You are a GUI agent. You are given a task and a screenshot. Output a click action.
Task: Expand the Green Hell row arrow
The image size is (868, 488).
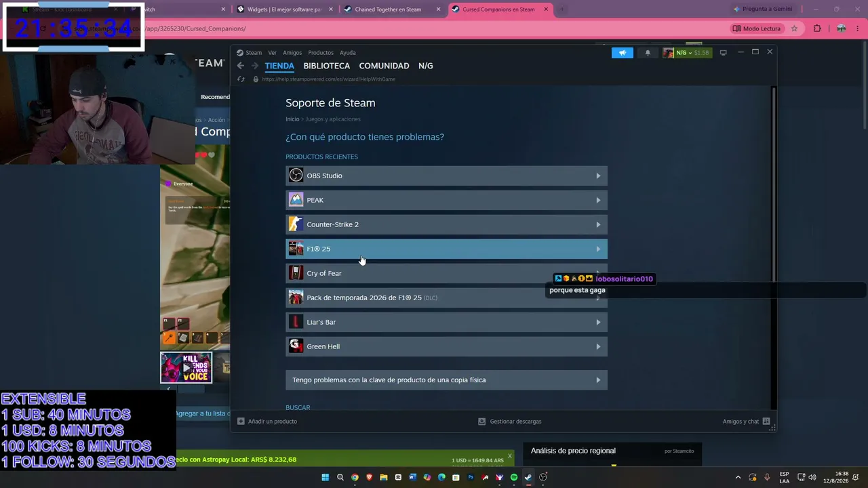pos(598,346)
